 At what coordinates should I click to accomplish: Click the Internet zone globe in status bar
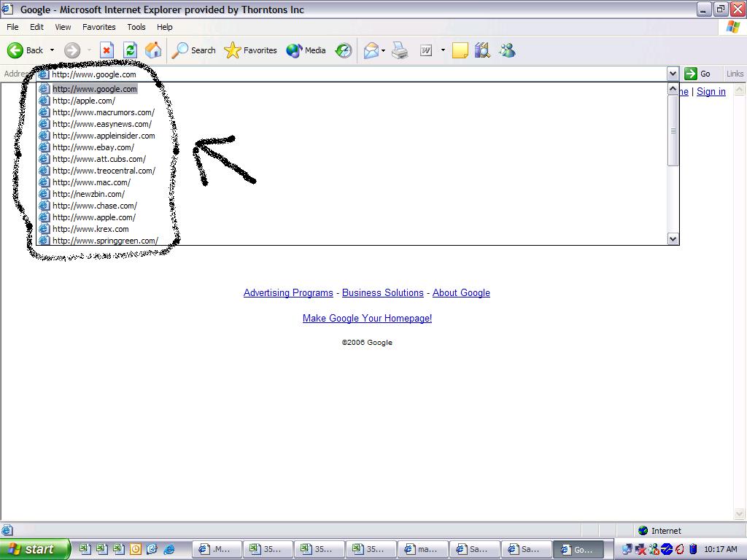(x=643, y=531)
